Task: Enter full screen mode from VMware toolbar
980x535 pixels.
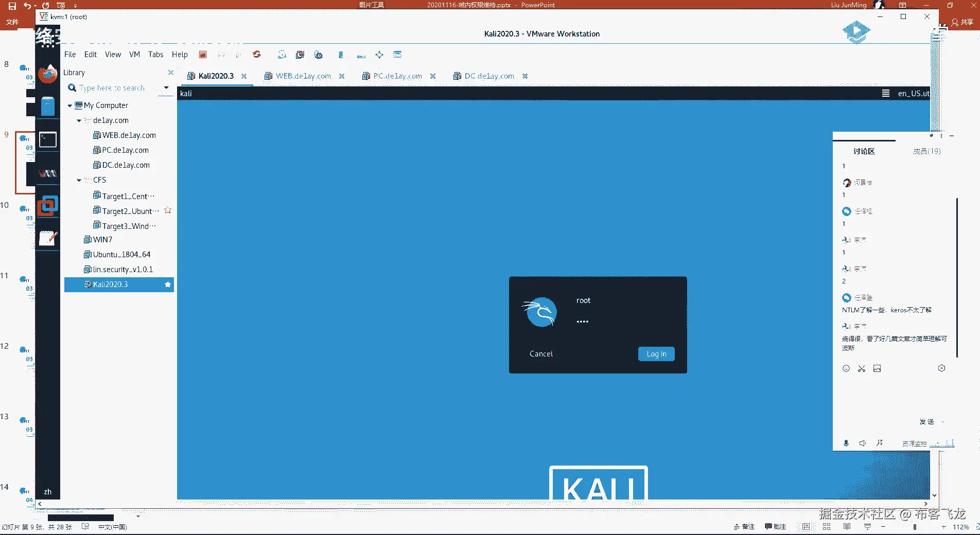Action: (379, 55)
